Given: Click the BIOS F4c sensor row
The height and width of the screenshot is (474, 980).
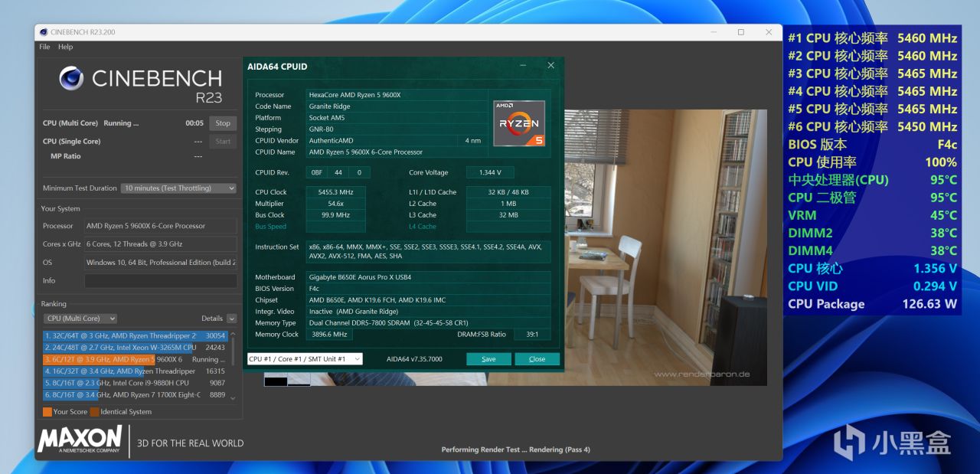Looking at the screenshot, I should (873, 144).
